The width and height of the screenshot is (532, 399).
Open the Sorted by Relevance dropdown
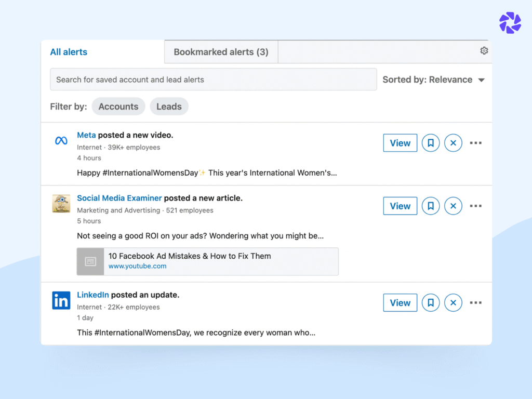coord(434,79)
